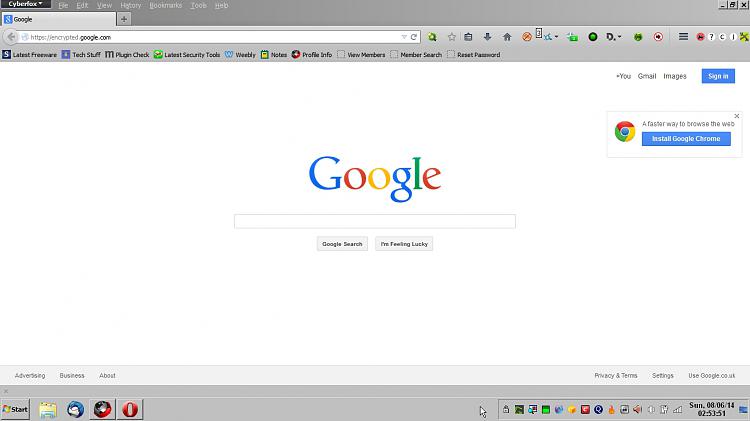Image resolution: width=750 pixels, height=421 pixels.
Task: Click the question mark circle icon
Action: click(711, 37)
